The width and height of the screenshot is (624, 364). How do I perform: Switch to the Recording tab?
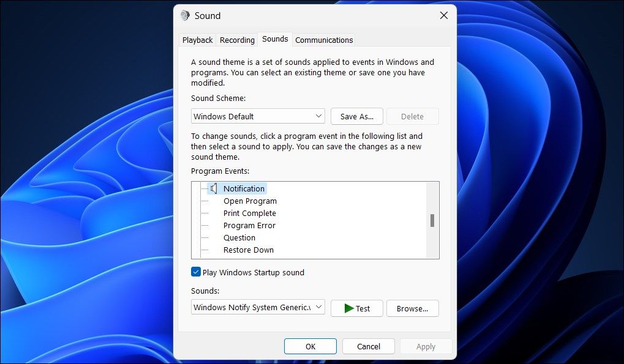pos(236,39)
